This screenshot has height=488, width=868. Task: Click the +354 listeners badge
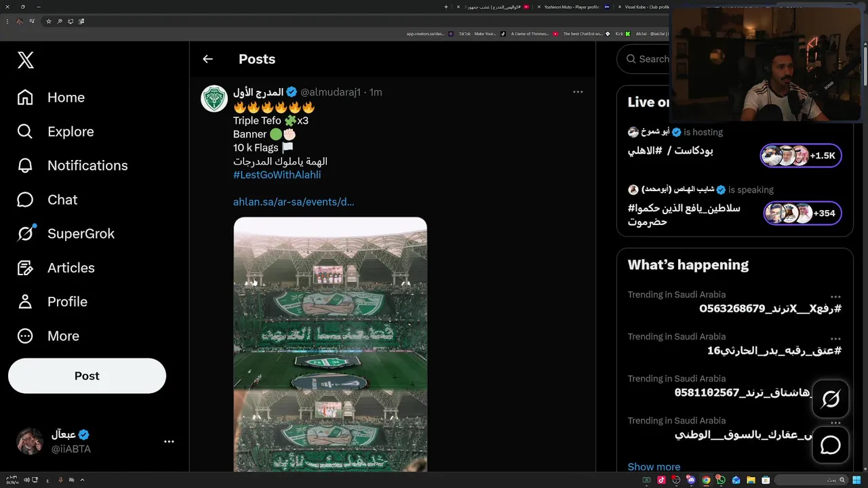(802, 213)
